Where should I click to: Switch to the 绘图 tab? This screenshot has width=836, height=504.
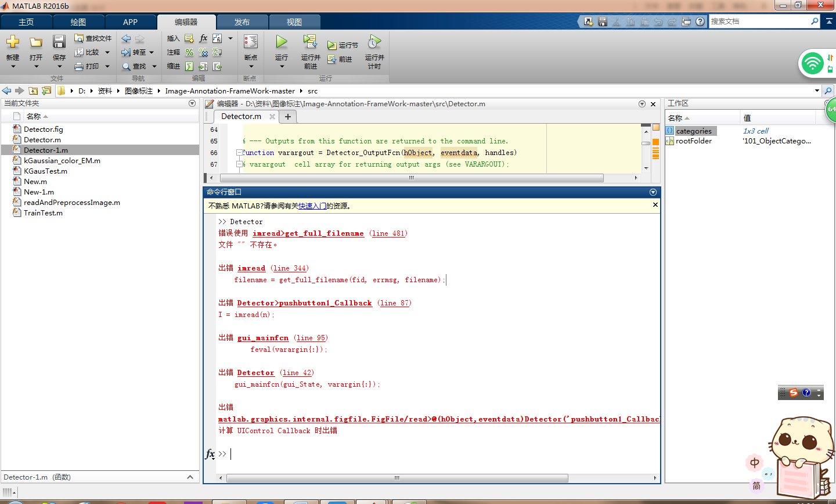78,22
